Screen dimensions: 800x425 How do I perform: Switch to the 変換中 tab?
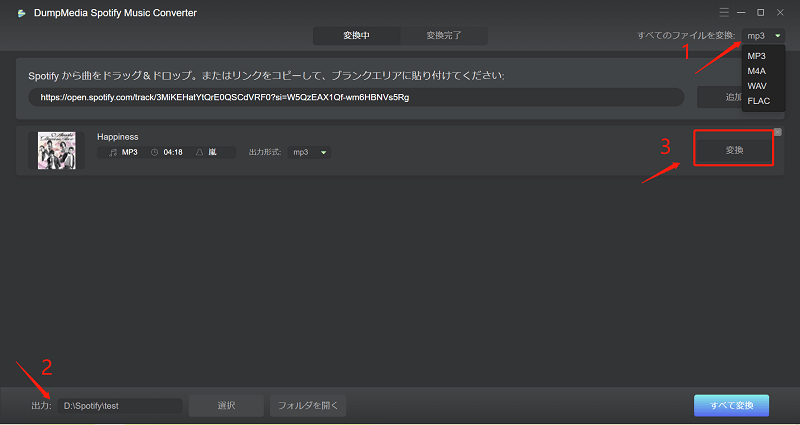point(357,36)
